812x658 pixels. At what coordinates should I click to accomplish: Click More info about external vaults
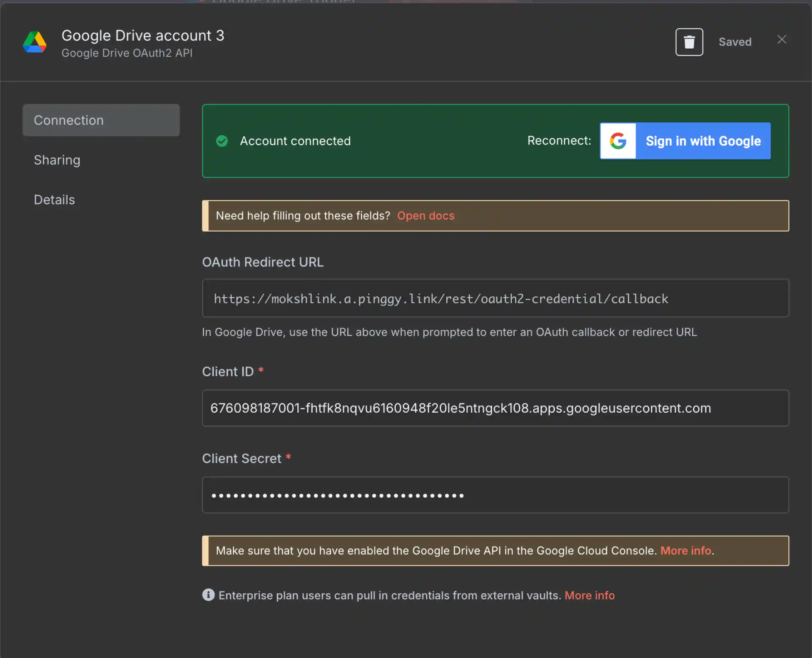click(x=590, y=595)
